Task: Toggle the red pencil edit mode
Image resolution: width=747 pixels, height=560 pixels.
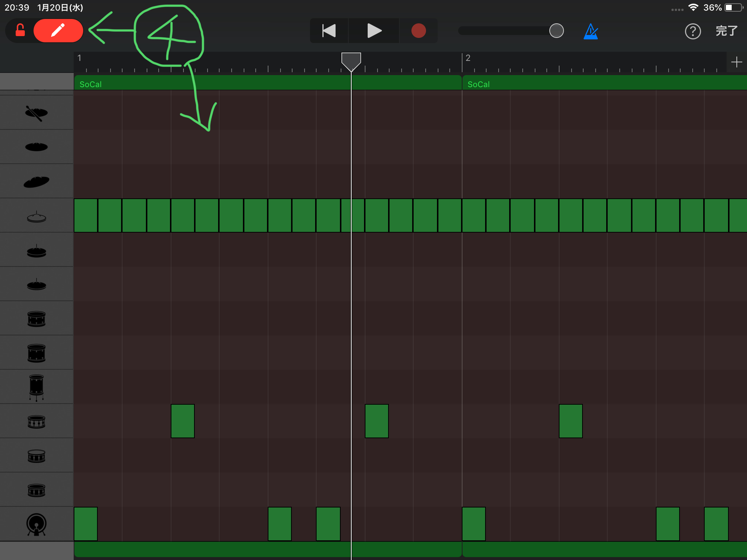Action: (58, 31)
